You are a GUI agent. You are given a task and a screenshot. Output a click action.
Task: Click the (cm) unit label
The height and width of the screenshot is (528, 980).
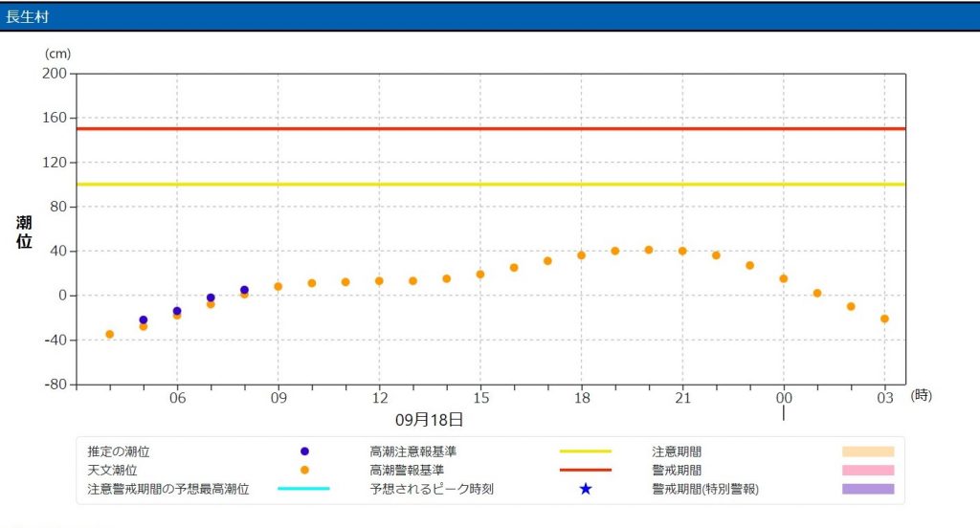pos(57,54)
